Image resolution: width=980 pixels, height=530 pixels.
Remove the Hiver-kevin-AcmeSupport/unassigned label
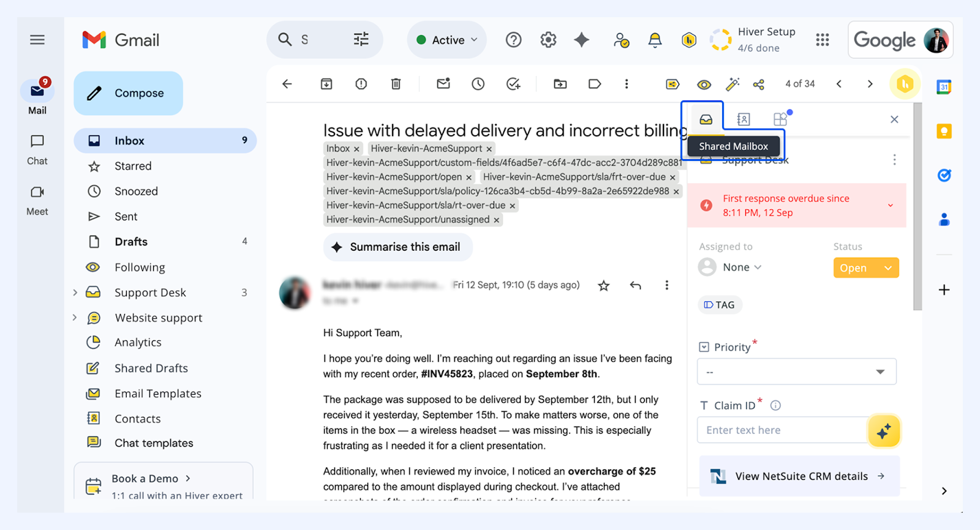497,220
